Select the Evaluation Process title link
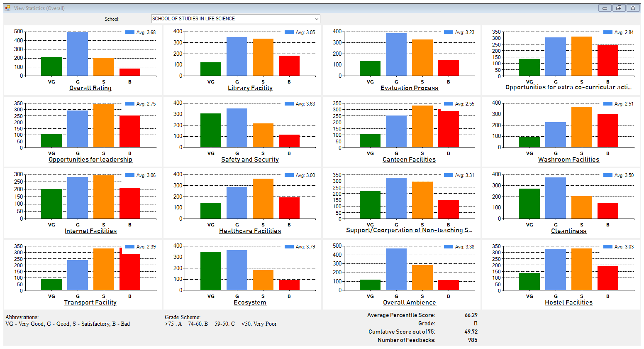 point(409,88)
